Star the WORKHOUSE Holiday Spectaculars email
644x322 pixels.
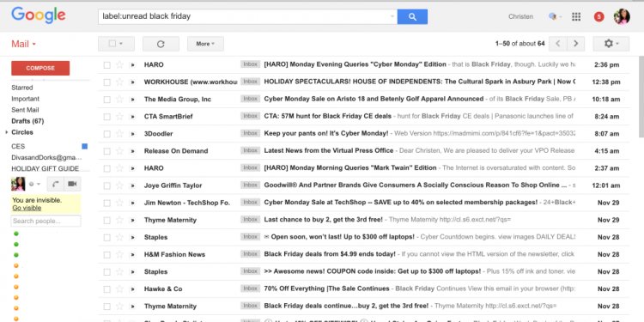[119, 82]
